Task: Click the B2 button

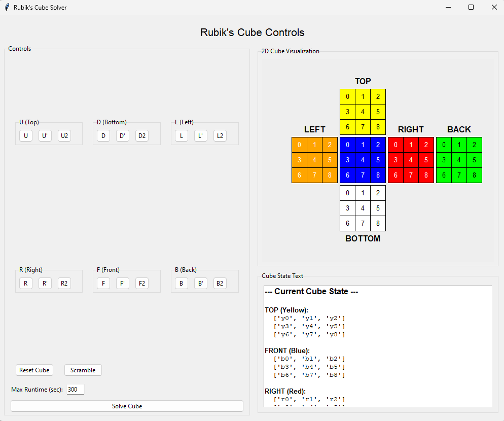Action: [220, 284]
